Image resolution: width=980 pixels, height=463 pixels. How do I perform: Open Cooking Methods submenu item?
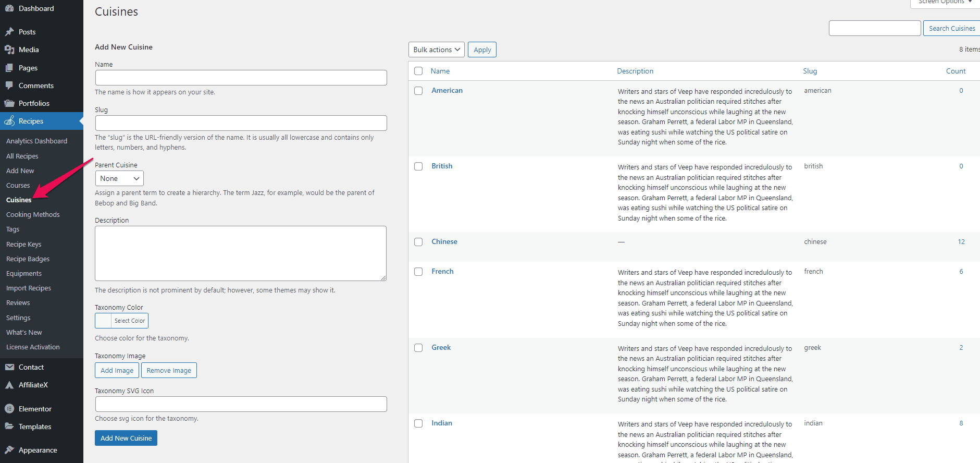click(33, 214)
